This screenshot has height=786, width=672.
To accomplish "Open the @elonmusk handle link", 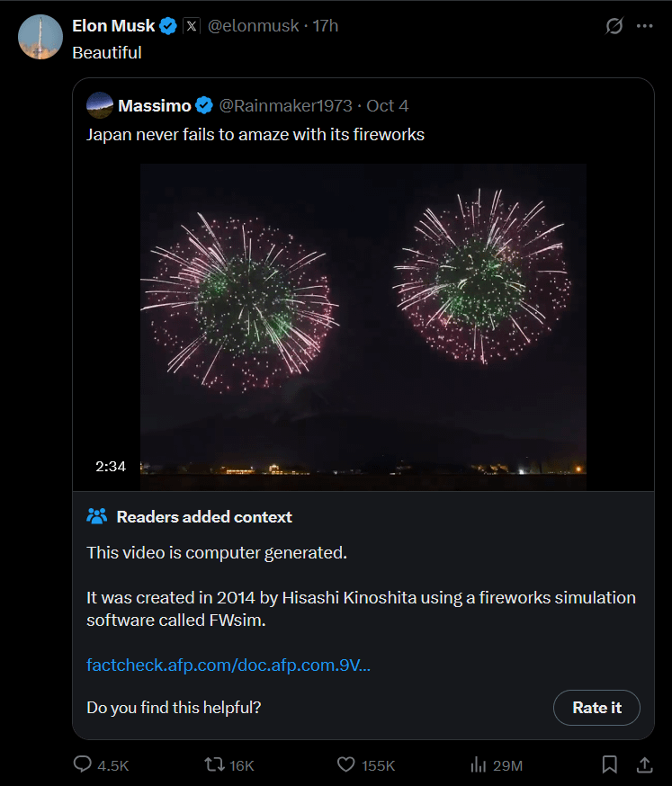I will click(x=255, y=26).
